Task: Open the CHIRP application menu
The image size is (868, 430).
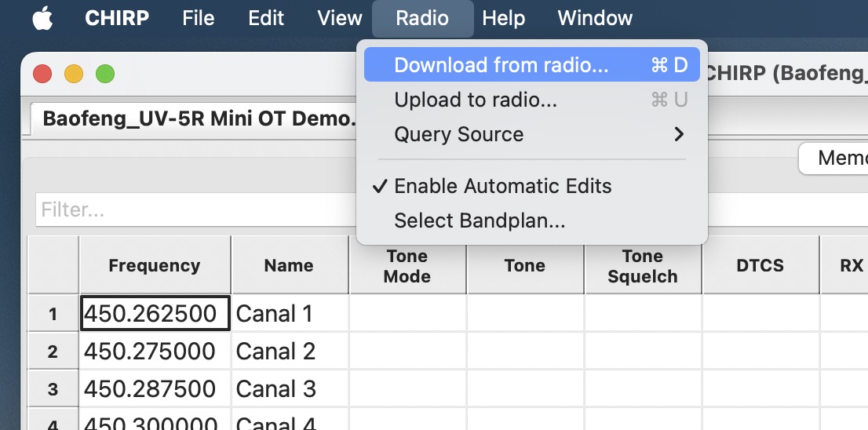Action: tap(117, 18)
